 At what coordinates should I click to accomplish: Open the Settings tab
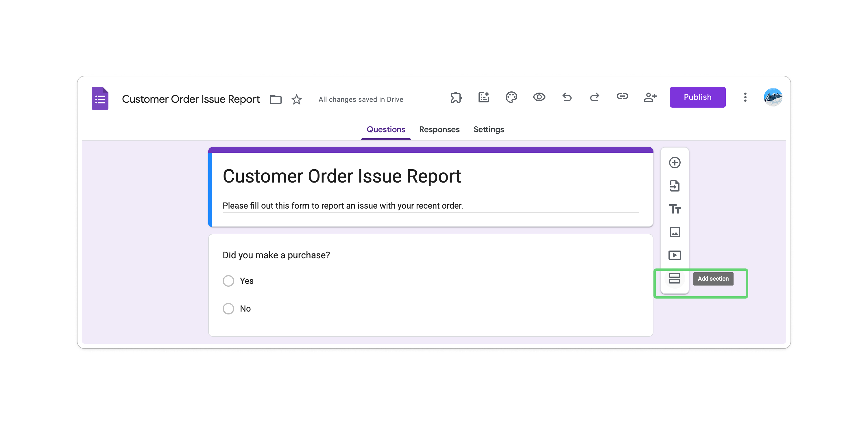pos(489,129)
